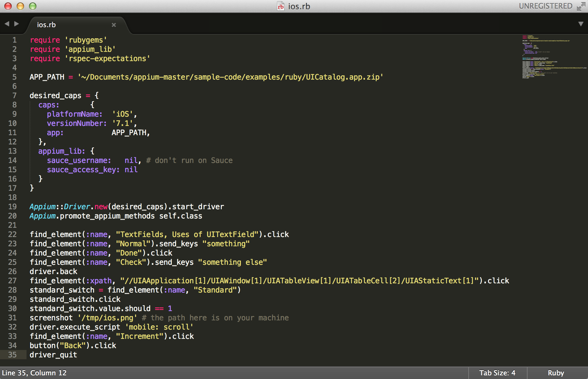This screenshot has width=588, height=379.
Task: Click the "Done" string on line 24
Action: click(129, 253)
